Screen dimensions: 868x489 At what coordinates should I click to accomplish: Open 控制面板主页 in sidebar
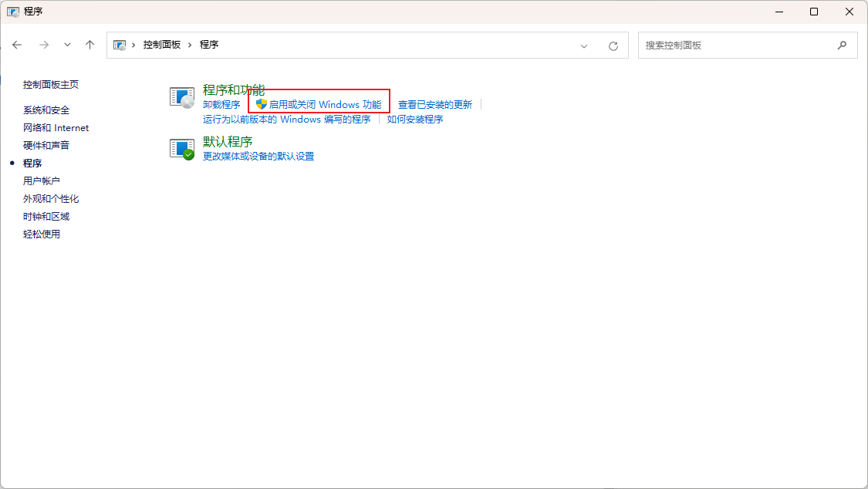(51, 85)
